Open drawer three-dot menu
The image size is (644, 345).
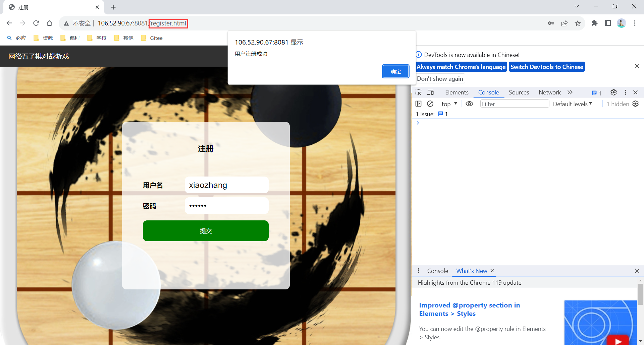click(x=418, y=271)
